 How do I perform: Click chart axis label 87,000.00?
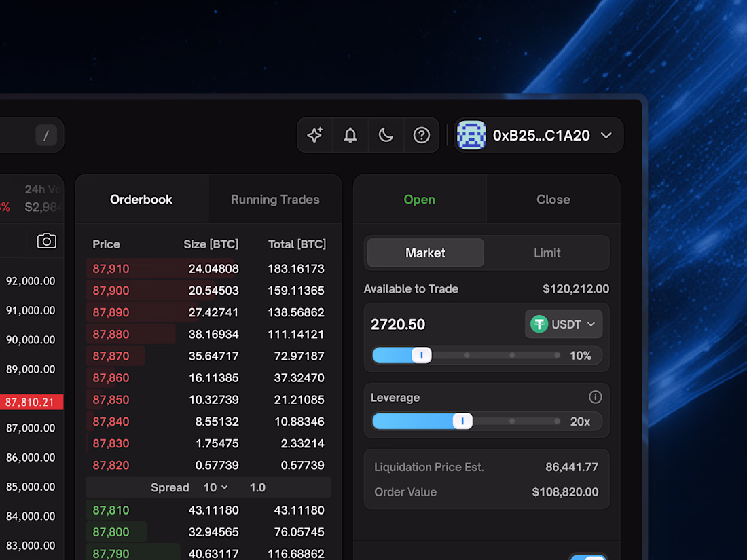tap(31, 428)
